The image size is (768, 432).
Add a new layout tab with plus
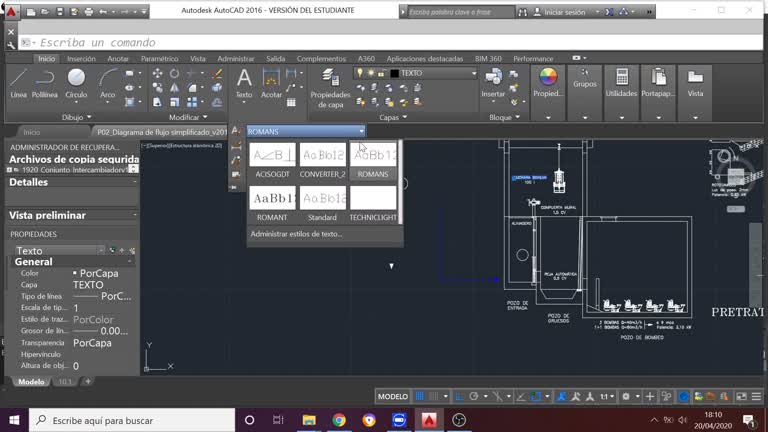88,381
